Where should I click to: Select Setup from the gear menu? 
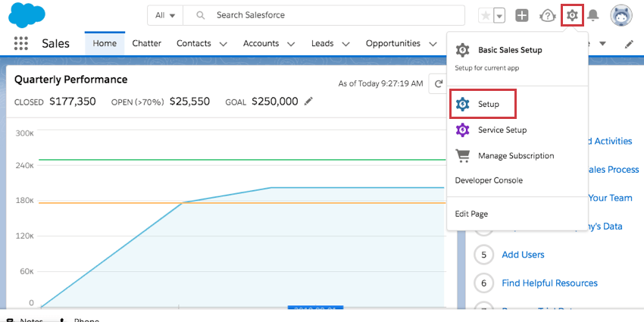coord(488,104)
